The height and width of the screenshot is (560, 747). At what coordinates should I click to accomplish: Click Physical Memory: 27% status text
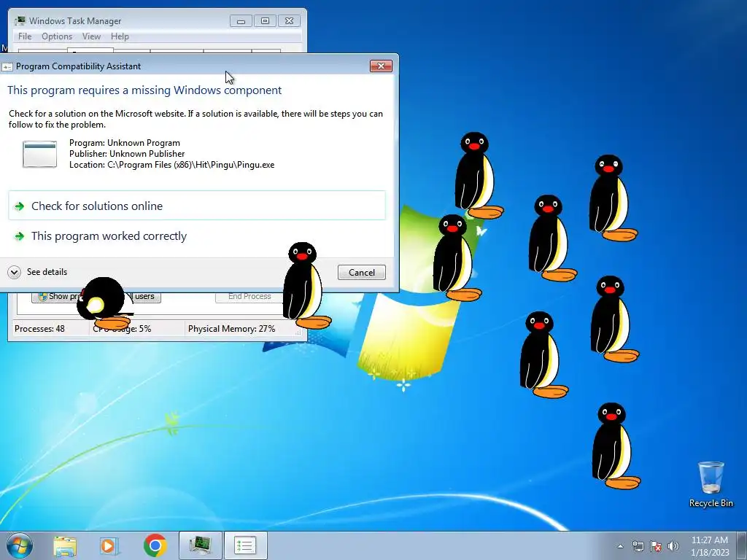coord(231,329)
